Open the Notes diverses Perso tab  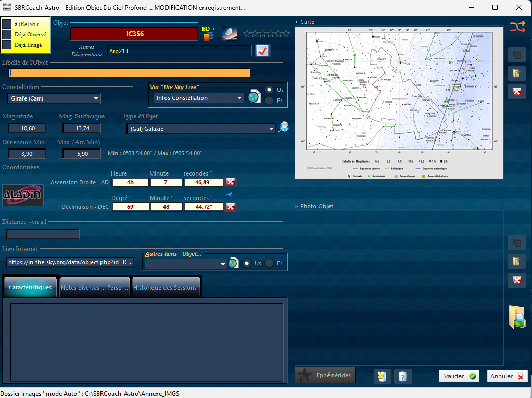95,288
